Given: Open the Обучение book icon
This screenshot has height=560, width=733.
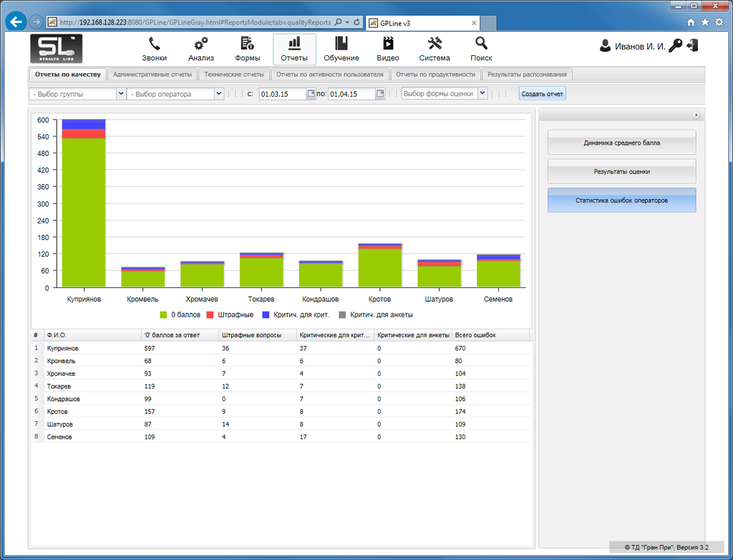Looking at the screenshot, I should (x=341, y=44).
